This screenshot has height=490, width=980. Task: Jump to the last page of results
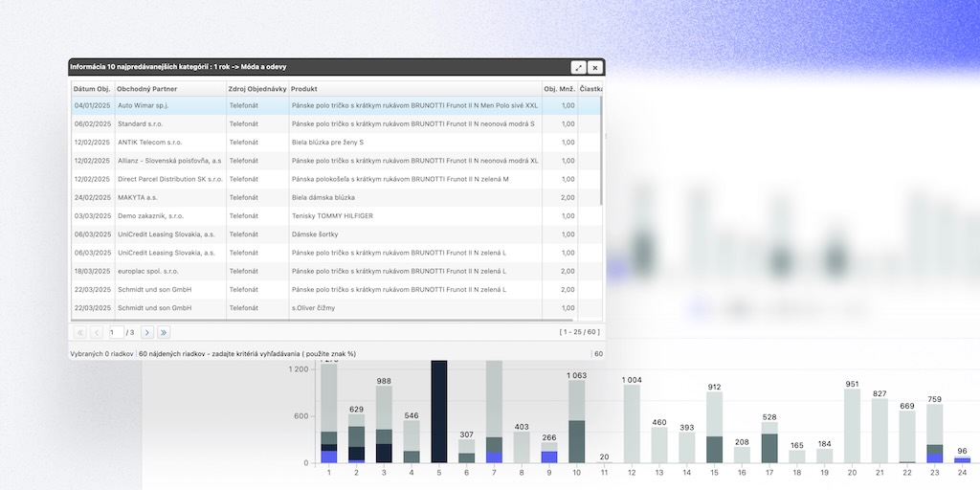click(164, 333)
